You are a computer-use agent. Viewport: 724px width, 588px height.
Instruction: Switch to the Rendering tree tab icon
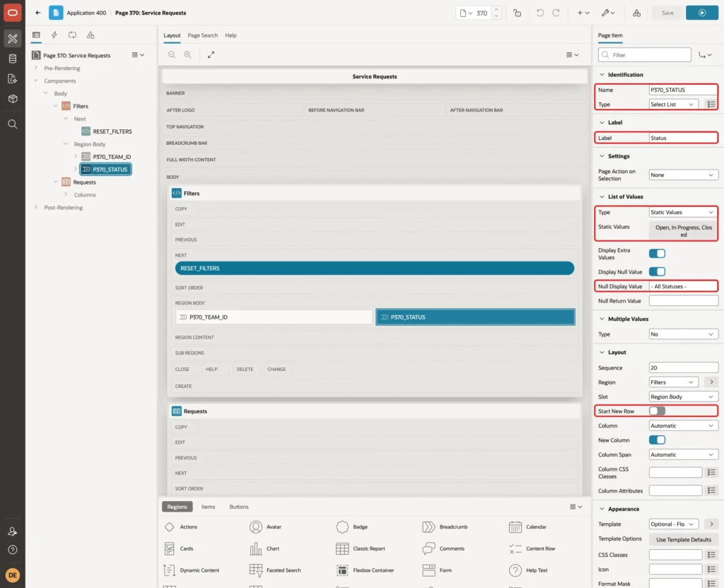pyautogui.click(x=36, y=35)
